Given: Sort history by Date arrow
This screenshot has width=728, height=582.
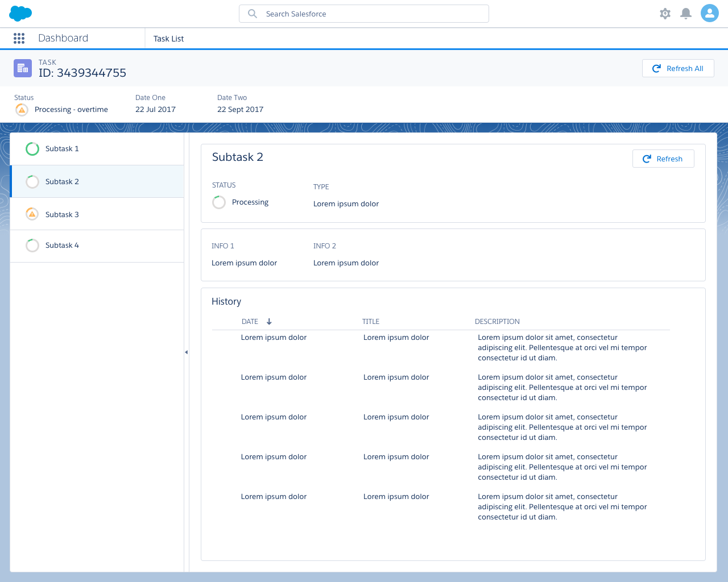Looking at the screenshot, I should tap(269, 322).
